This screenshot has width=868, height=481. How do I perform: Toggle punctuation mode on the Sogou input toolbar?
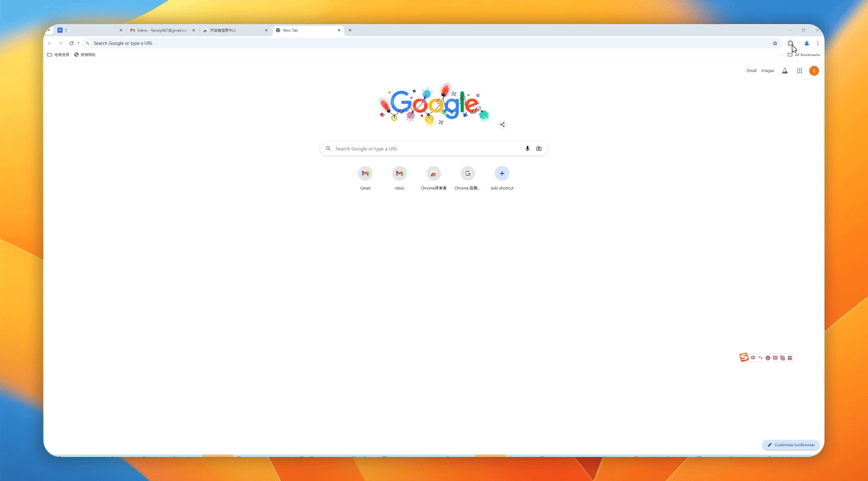click(761, 357)
